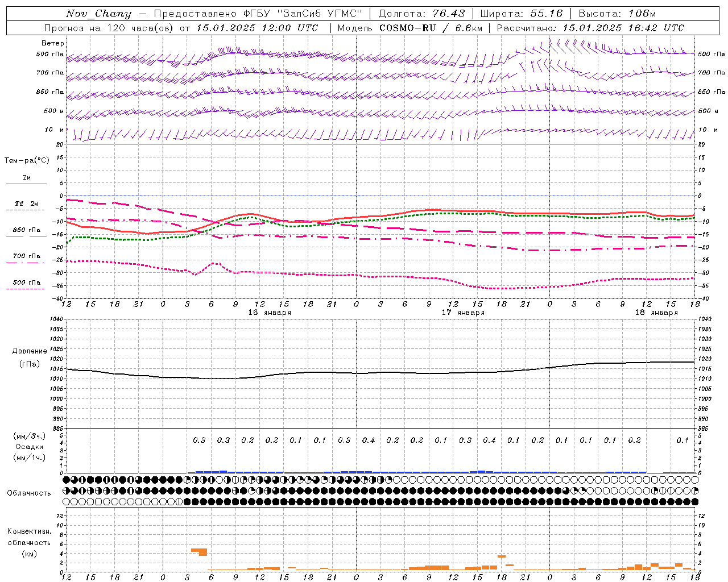Click the dotted pink sample under legend "500 гПа"
This screenshot has height=582, width=728.
click(26, 289)
